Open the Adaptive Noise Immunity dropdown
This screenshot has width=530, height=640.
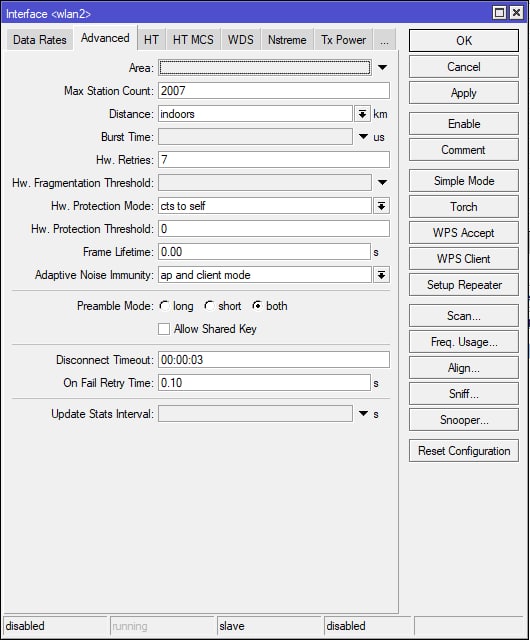pos(381,275)
